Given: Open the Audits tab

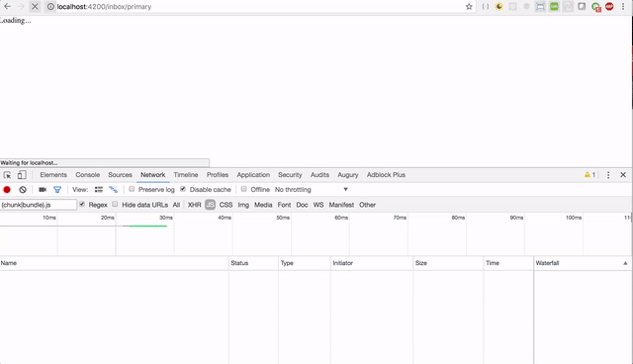Looking at the screenshot, I should click(319, 175).
